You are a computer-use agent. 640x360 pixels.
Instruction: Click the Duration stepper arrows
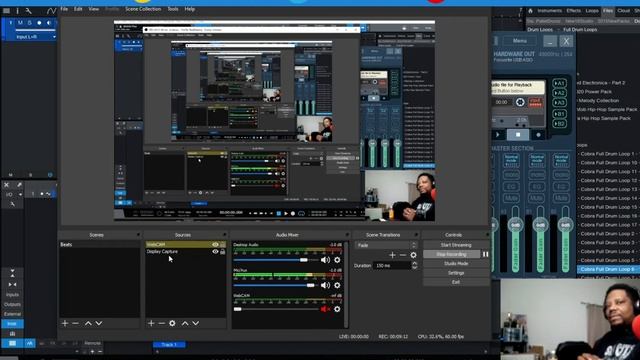click(414, 265)
